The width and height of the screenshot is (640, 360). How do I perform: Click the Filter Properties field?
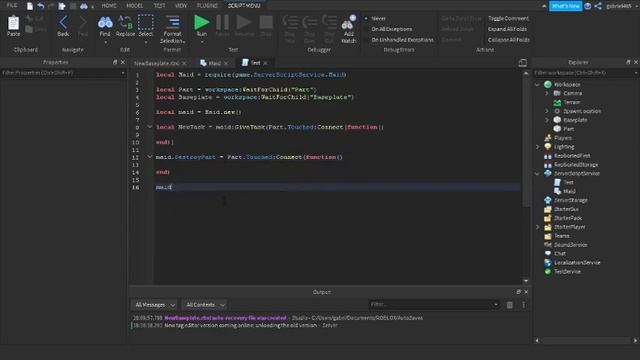tap(63, 73)
